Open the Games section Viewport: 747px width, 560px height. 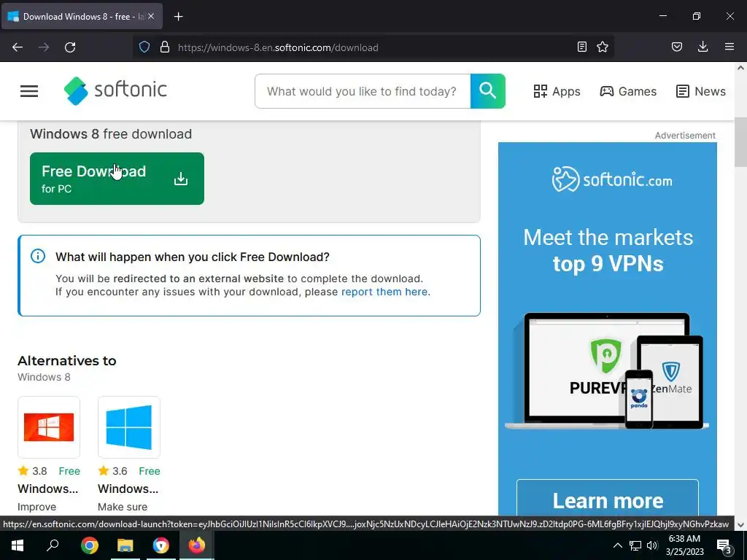[628, 91]
